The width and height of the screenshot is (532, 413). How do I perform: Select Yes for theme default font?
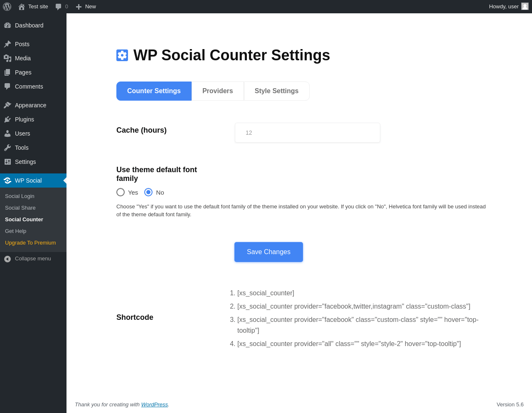(x=121, y=192)
